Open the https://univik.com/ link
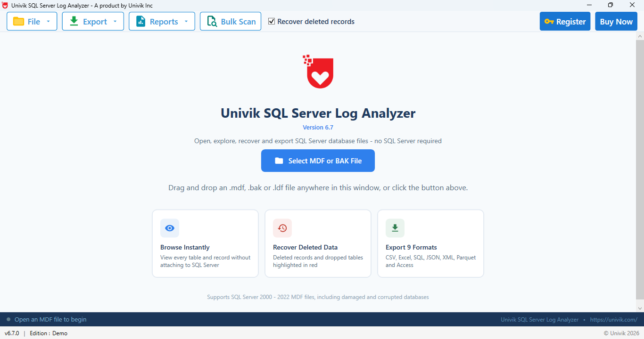The height and width of the screenshot is (339, 644). 613,319
